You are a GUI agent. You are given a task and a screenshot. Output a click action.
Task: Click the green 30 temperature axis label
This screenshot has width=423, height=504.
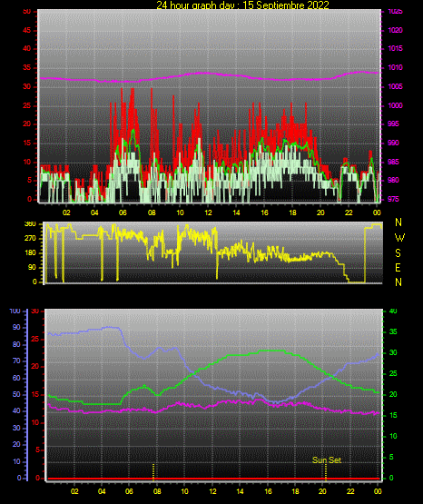coord(393,352)
